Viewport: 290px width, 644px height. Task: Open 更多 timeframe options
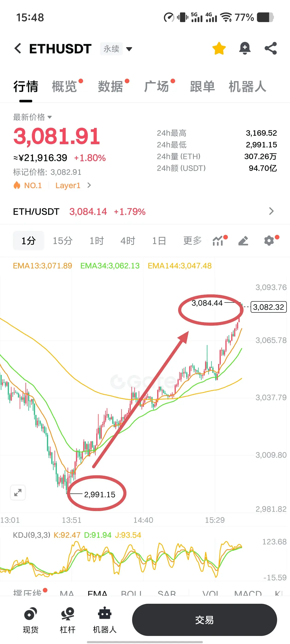(192, 241)
